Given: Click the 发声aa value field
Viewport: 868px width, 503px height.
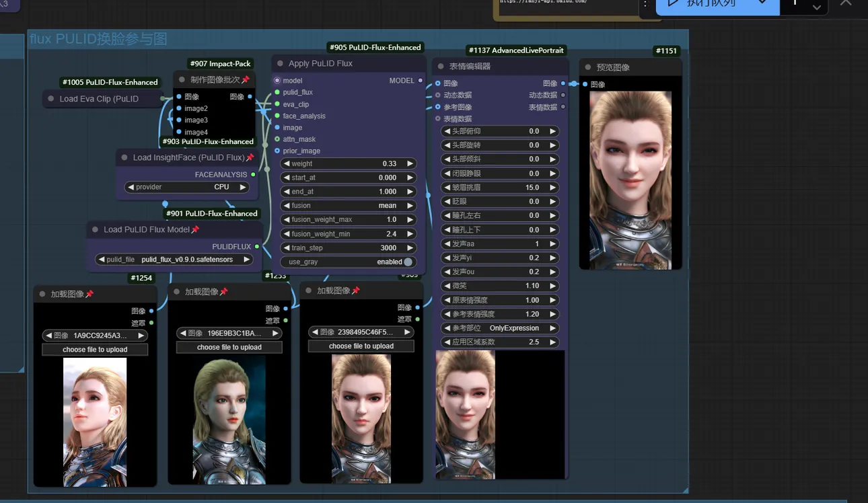Looking at the screenshot, I should [500, 244].
